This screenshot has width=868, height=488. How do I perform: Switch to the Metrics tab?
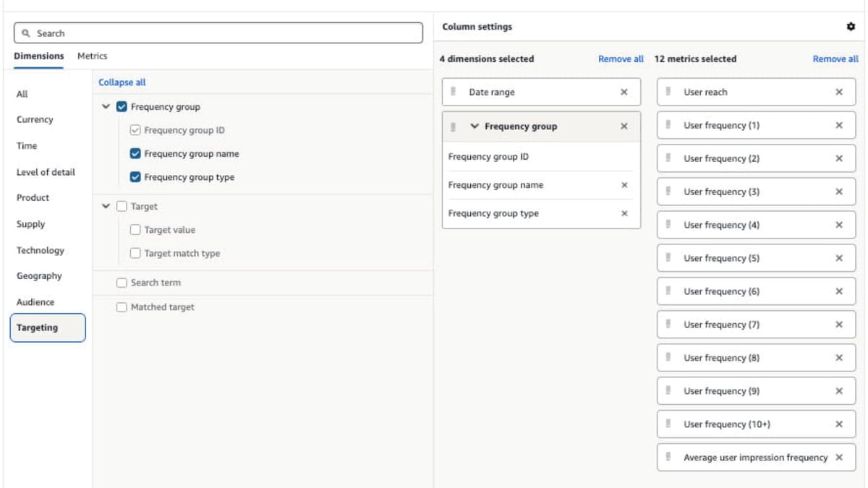(93, 56)
